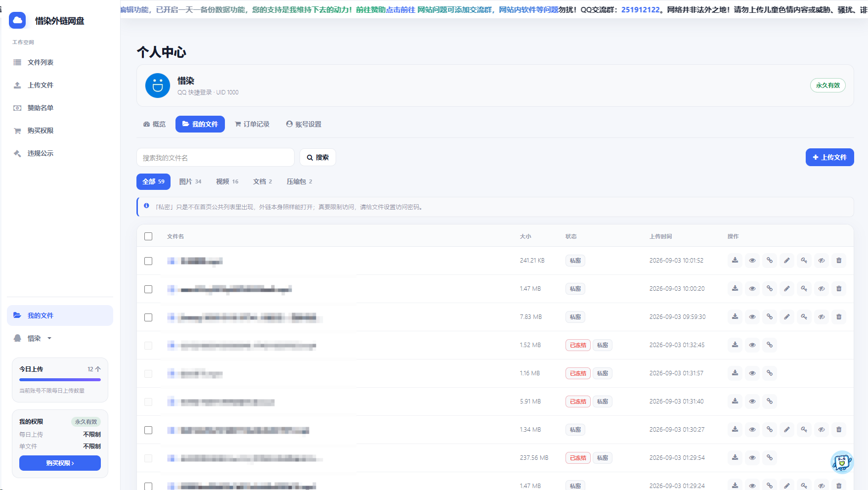Click the 今日上传 progress bar
868x490 pixels.
tap(60, 380)
